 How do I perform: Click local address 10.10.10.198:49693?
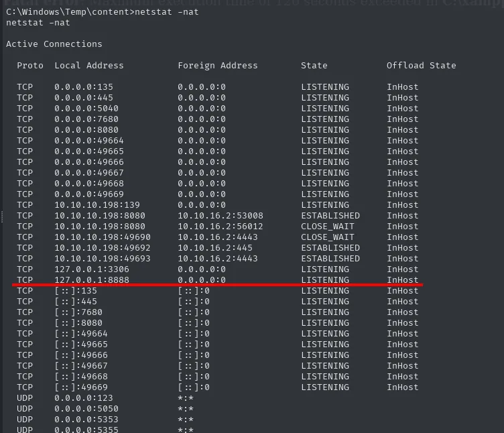(103, 259)
